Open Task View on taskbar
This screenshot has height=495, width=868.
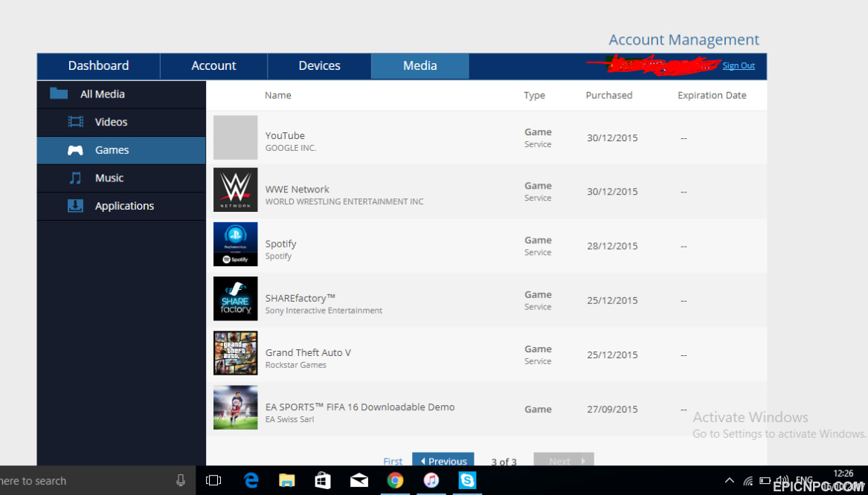point(213,481)
